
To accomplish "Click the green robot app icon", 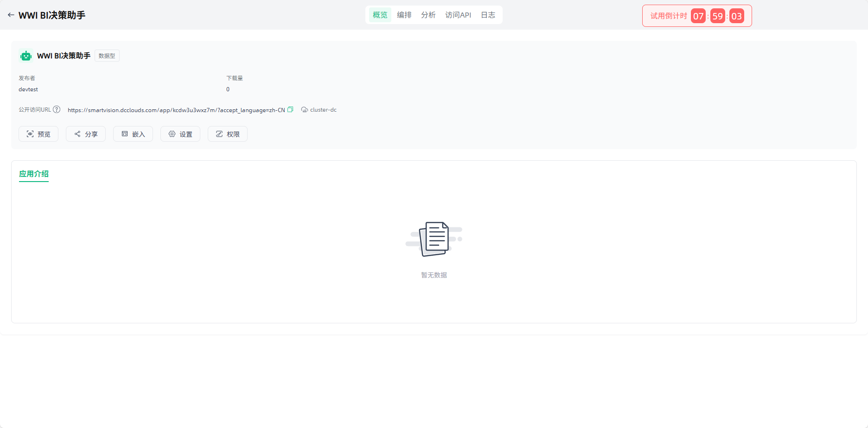I will [26, 56].
